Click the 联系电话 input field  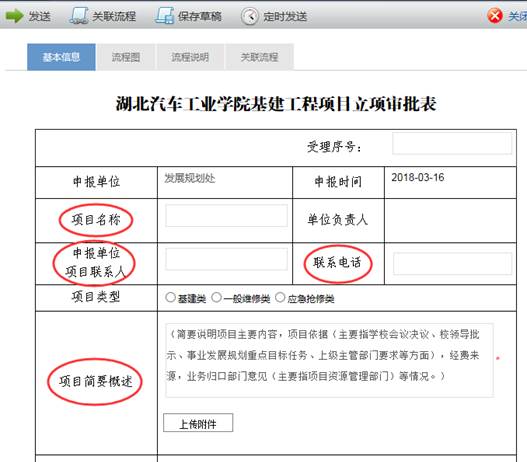452,264
